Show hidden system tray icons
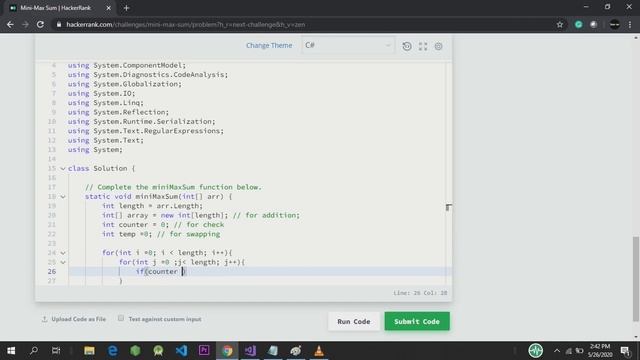Screen dimensions: 640x360 coord(557,351)
